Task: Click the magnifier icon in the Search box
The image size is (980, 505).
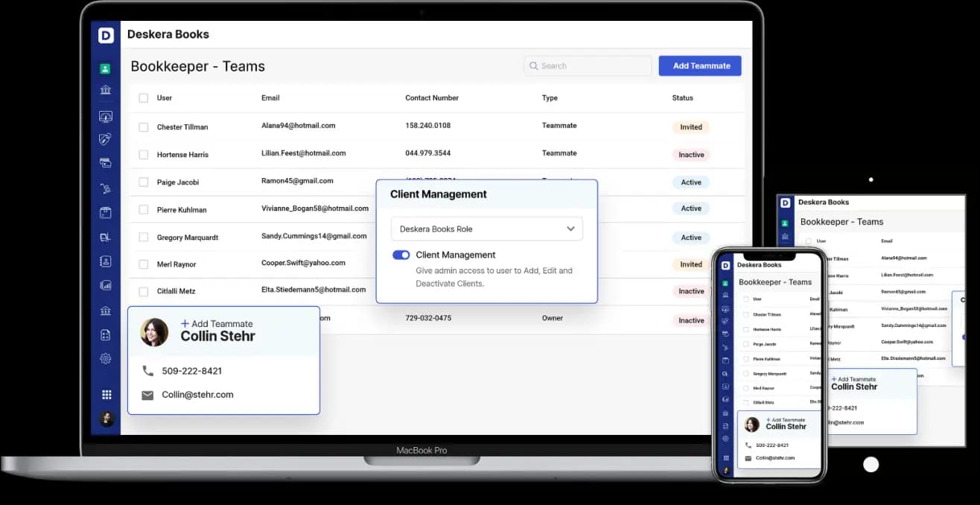Action: [533, 66]
